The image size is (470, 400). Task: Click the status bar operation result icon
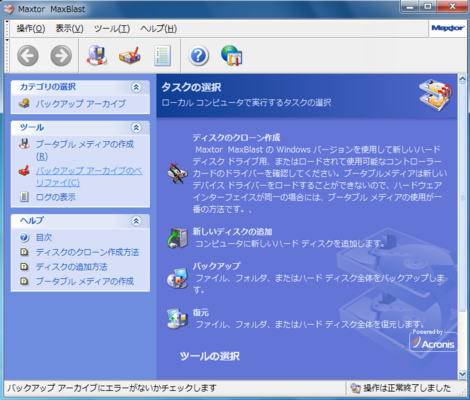click(355, 388)
